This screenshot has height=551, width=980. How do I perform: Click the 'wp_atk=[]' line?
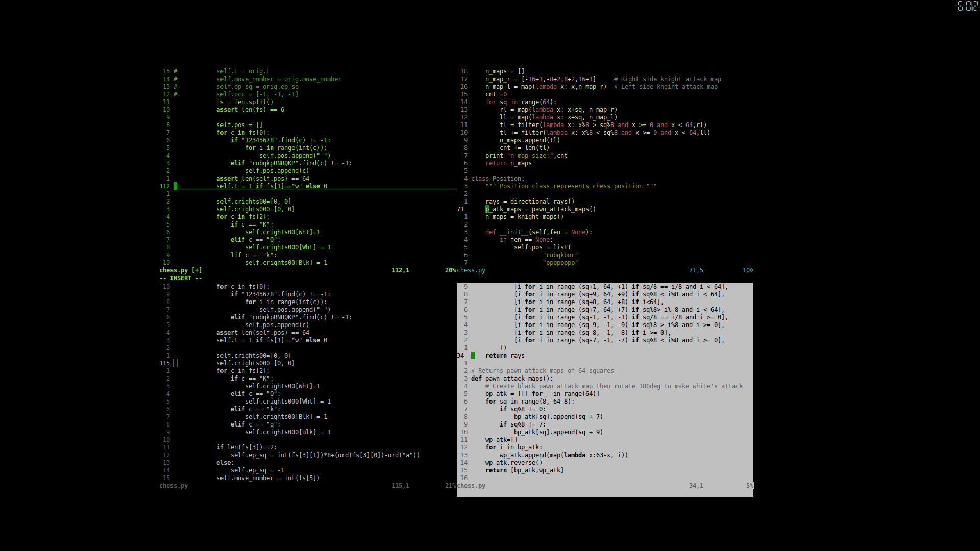[x=501, y=440]
